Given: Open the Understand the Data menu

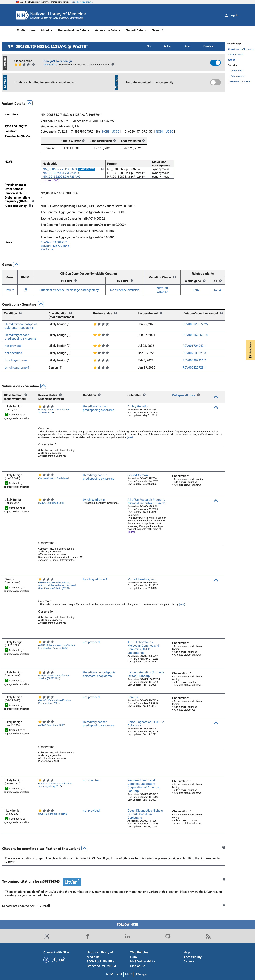Looking at the screenshot, I should 73,30.
